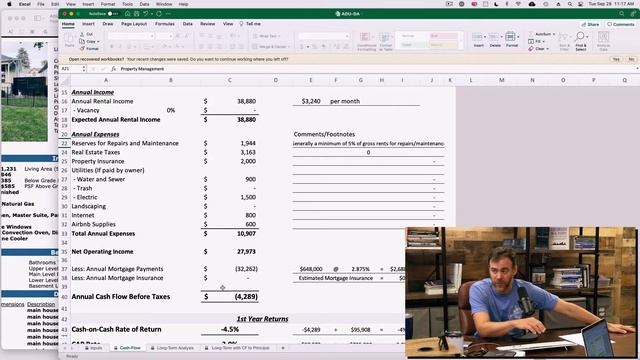Switch to the Insert ribbon tab
Screen dimensions: 640x360
[x=88, y=24]
